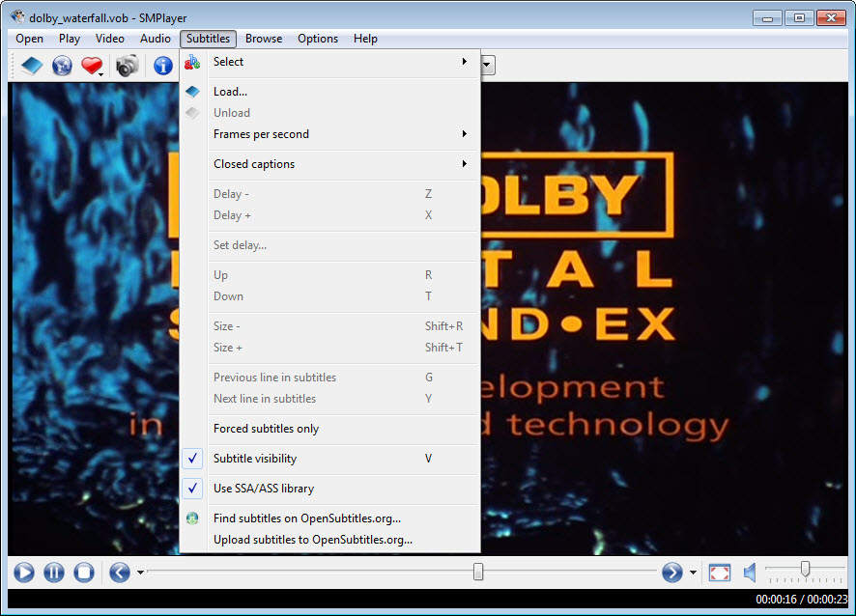The width and height of the screenshot is (856, 616).
Task: Stop playback using the stop button
Action: tap(84, 573)
